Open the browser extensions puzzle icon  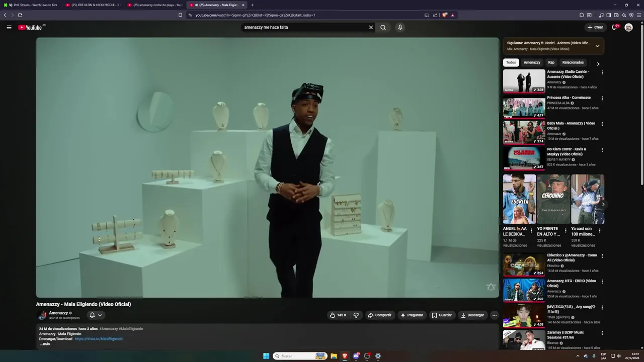(582, 15)
